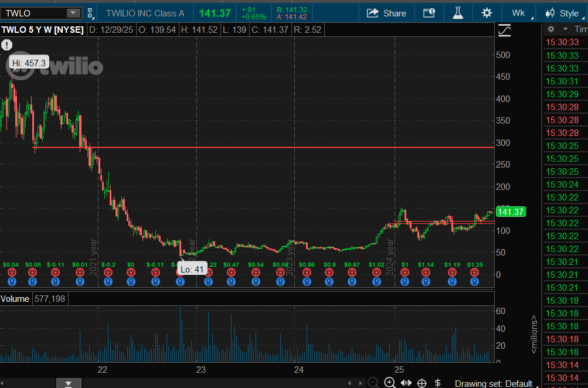This screenshot has width=588, height=388.
Task: Click the exclamation alert icon on chart
Action: (x=7, y=45)
